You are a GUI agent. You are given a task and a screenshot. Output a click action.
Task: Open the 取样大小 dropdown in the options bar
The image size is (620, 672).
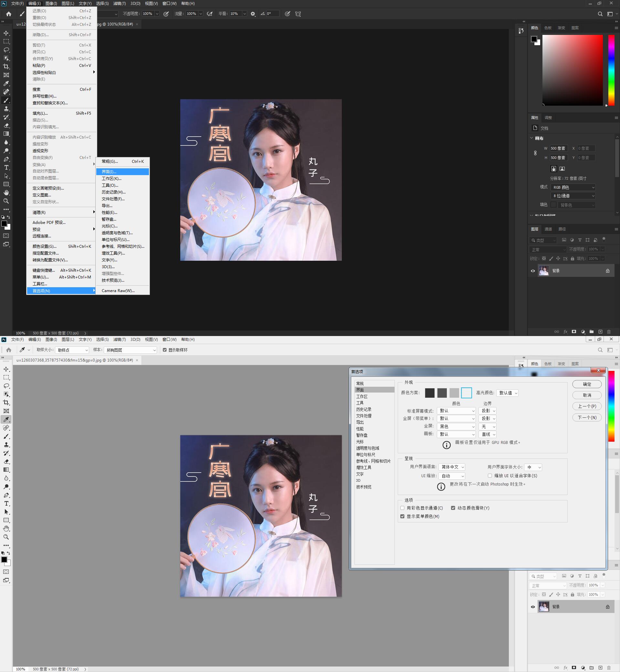[x=72, y=350]
